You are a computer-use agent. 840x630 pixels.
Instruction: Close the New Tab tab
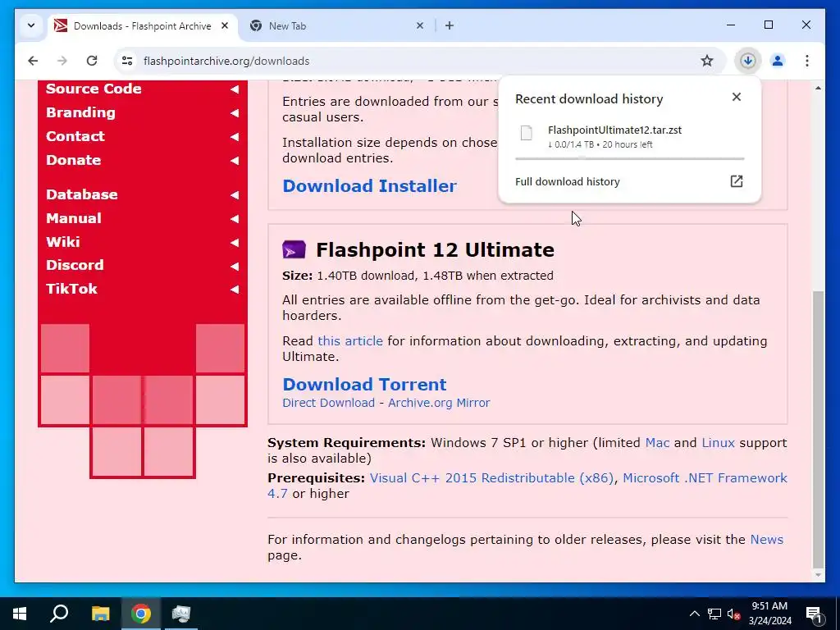tap(420, 25)
